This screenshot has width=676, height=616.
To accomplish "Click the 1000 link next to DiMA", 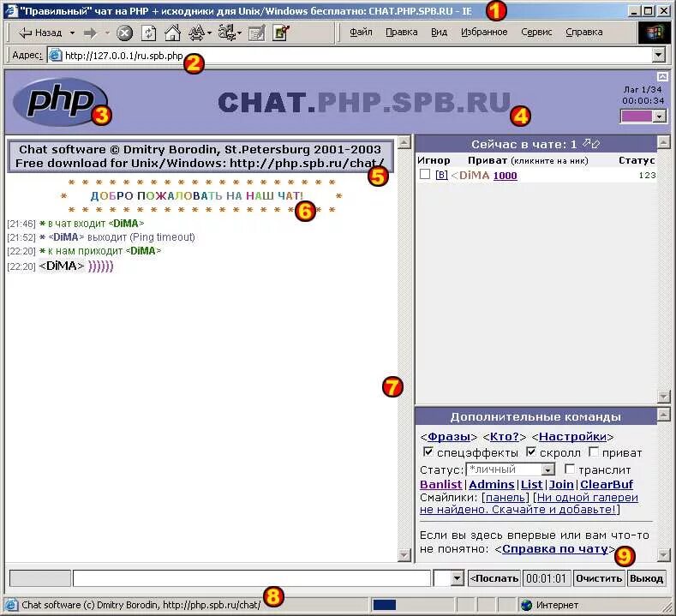I will pyautogui.click(x=505, y=175).
